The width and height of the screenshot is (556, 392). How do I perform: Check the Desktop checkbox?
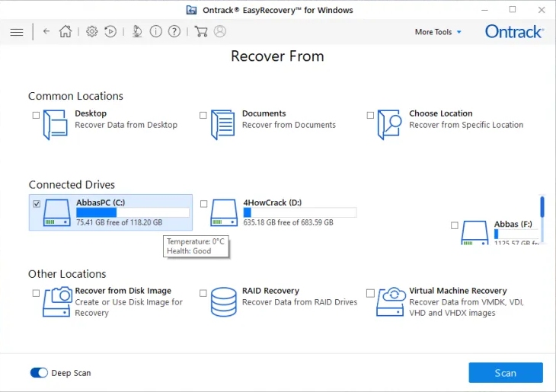[36, 115]
